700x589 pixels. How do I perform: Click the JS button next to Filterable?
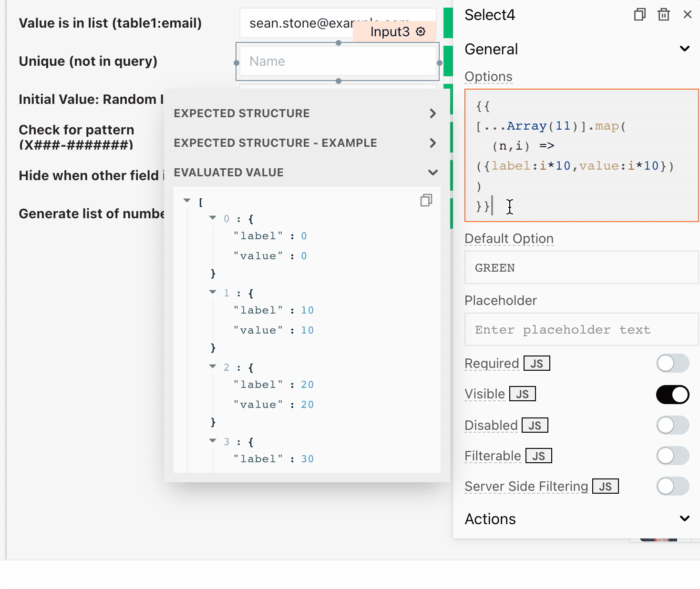click(538, 456)
